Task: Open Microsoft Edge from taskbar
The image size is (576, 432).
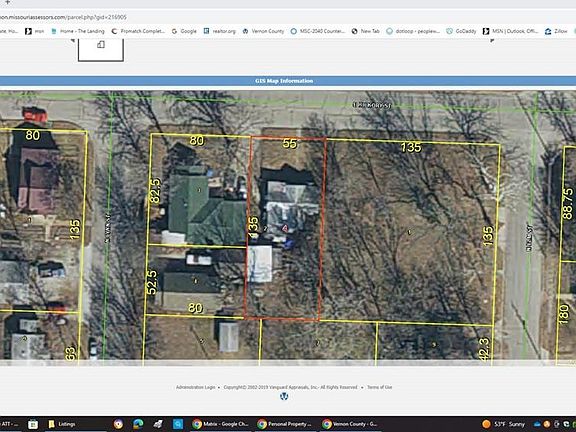Action: pyautogui.click(x=138, y=424)
